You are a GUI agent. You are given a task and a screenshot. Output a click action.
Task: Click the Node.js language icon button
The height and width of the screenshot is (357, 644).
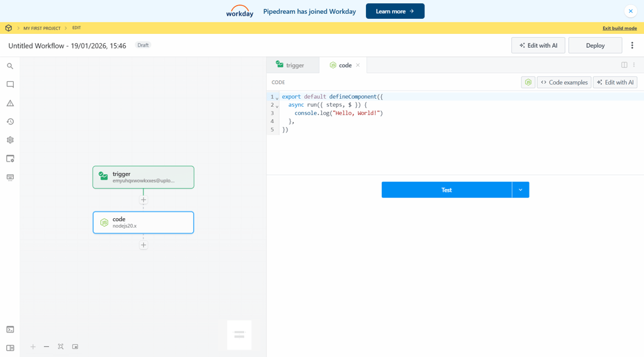point(528,82)
